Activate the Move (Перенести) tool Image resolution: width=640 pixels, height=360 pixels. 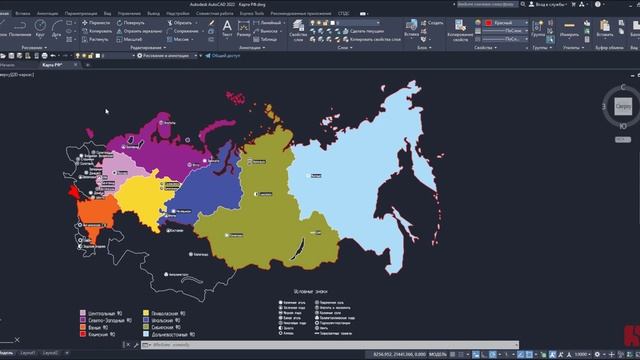point(96,23)
